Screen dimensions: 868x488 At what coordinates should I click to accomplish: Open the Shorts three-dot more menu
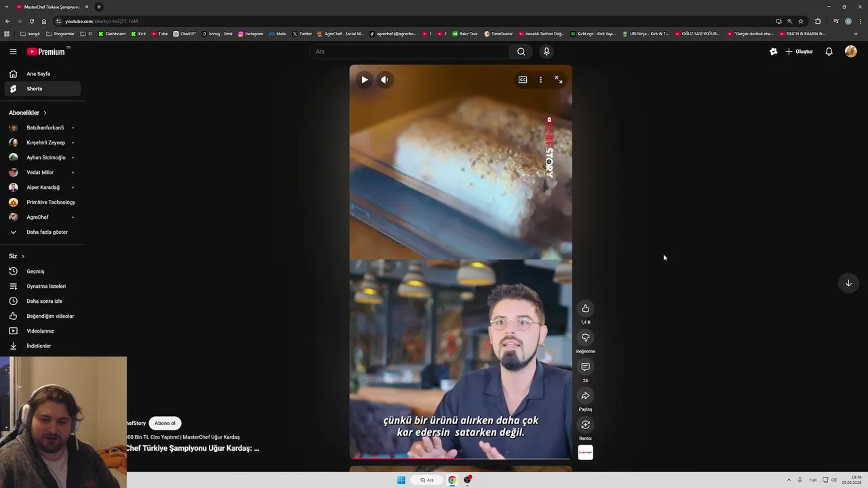540,80
